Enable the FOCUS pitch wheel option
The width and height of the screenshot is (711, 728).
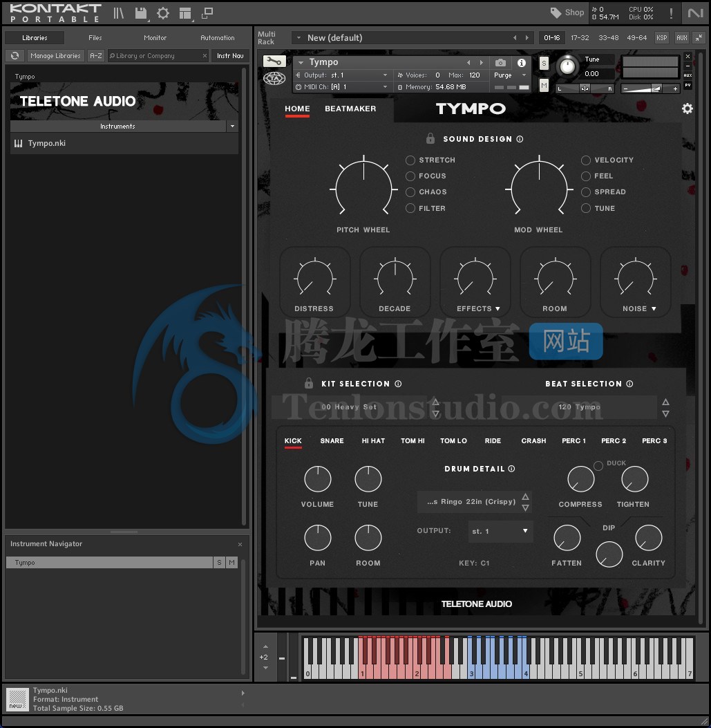coord(410,176)
